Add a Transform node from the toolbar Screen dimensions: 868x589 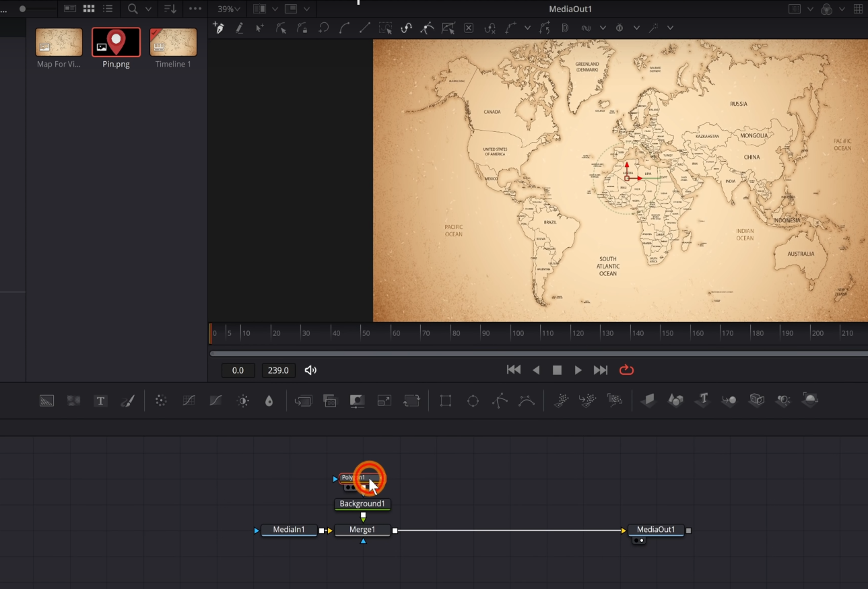pyautogui.click(x=411, y=401)
